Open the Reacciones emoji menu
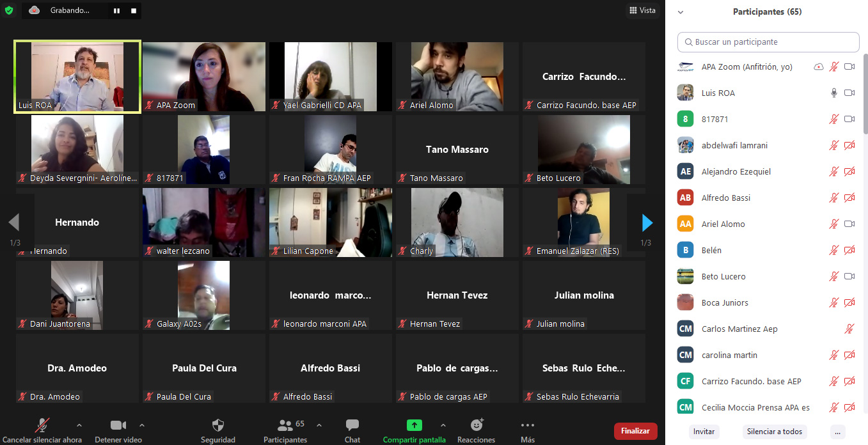 476,430
